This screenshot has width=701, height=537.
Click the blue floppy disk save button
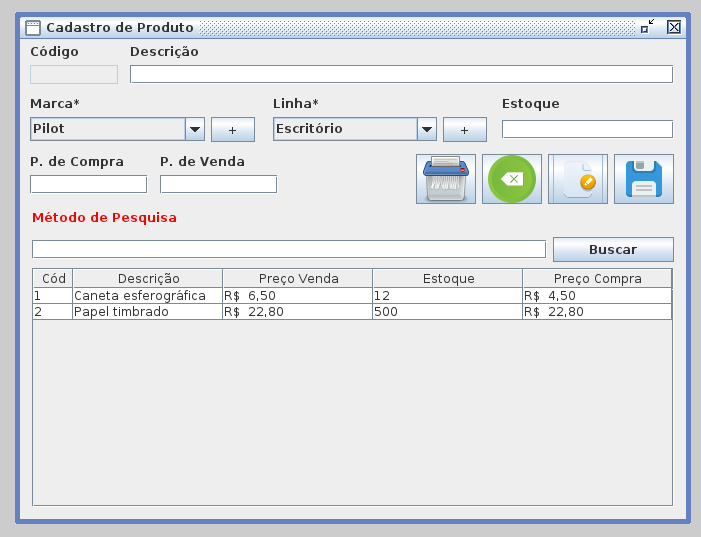coord(644,179)
